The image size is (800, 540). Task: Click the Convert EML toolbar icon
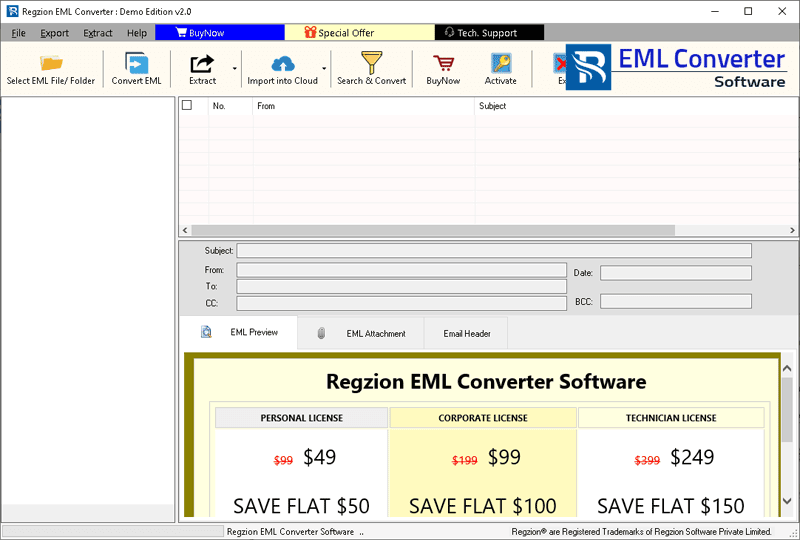[x=136, y=63]
